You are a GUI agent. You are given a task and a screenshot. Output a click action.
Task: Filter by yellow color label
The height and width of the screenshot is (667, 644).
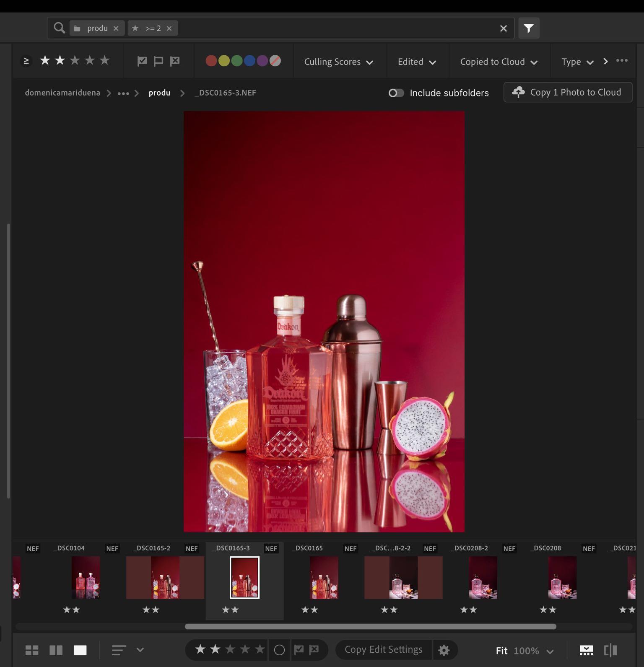click(x=224, y=61)
